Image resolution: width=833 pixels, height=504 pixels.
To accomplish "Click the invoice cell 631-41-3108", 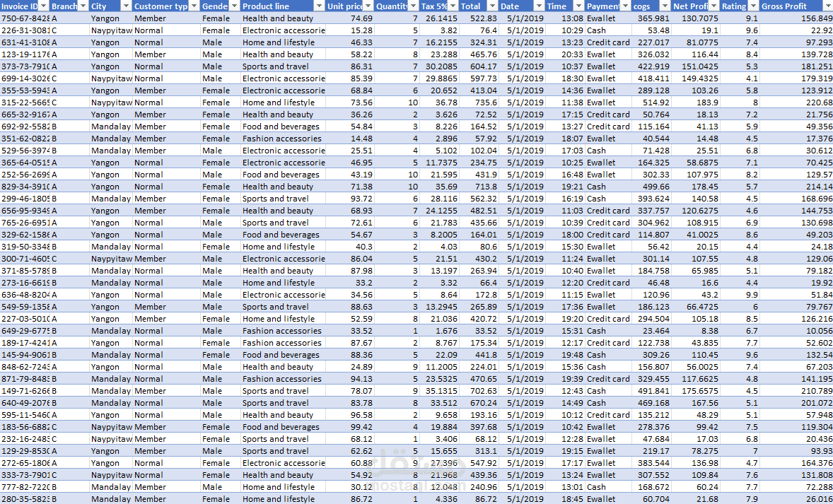I will (25, 42).
